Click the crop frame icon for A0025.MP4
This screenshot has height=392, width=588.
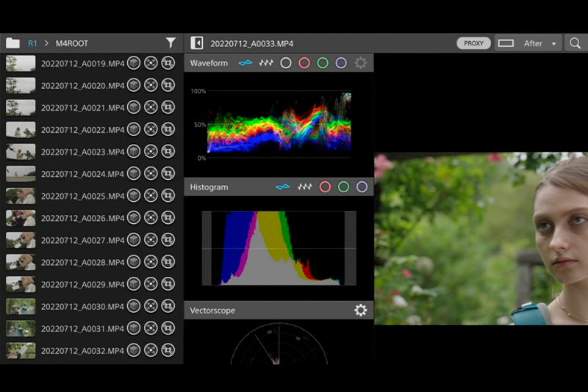(168, 196)
